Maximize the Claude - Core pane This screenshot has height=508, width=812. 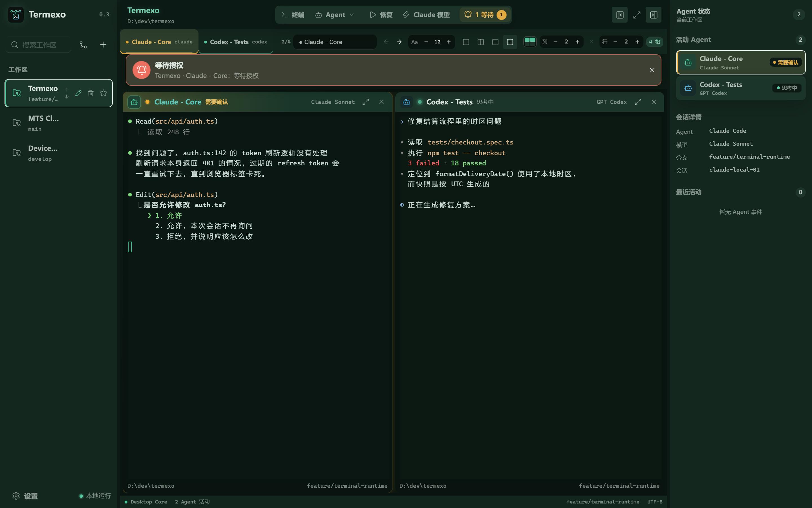(x=366, y=102)
